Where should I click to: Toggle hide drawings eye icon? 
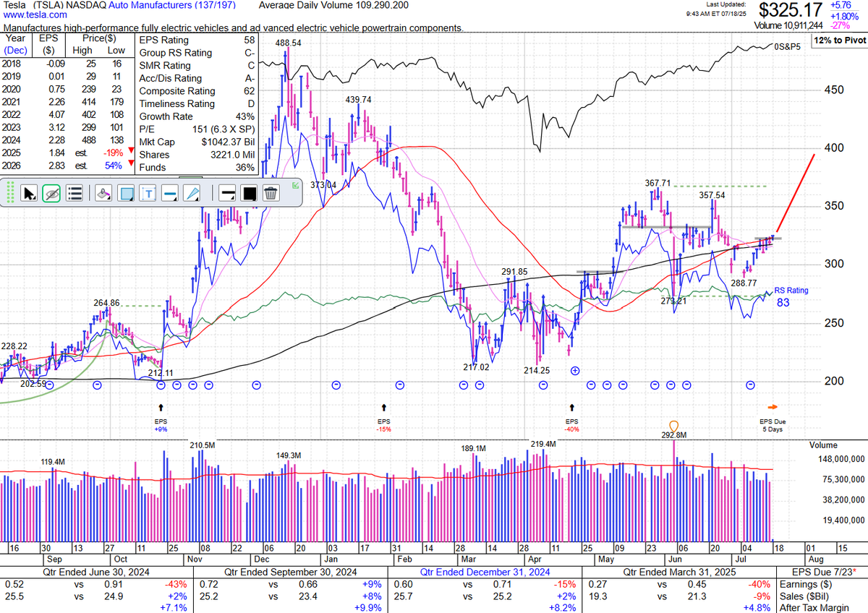click(x=51, y=193)
